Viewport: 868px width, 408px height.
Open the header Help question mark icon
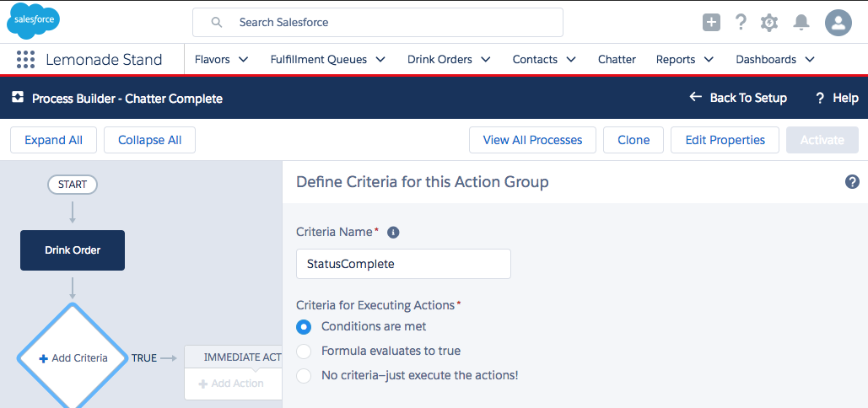[x=741, y=23]
